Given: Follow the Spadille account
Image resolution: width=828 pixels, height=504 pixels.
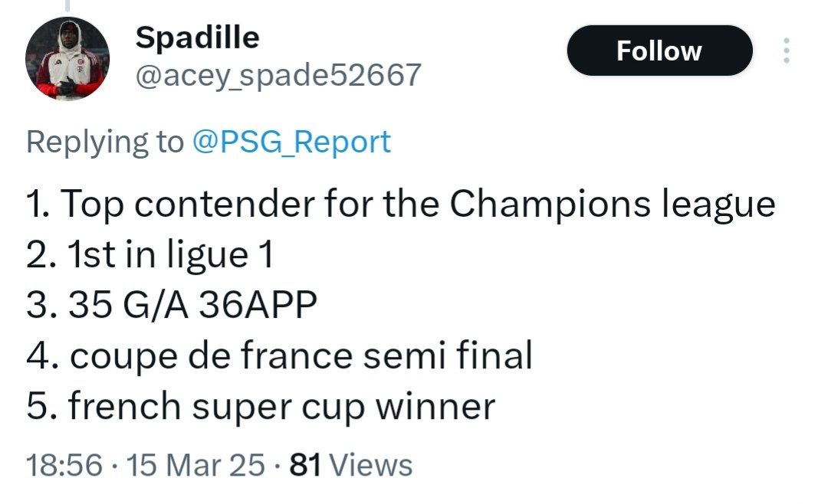Looking at the screenshot, I should [x=659, y=51].
